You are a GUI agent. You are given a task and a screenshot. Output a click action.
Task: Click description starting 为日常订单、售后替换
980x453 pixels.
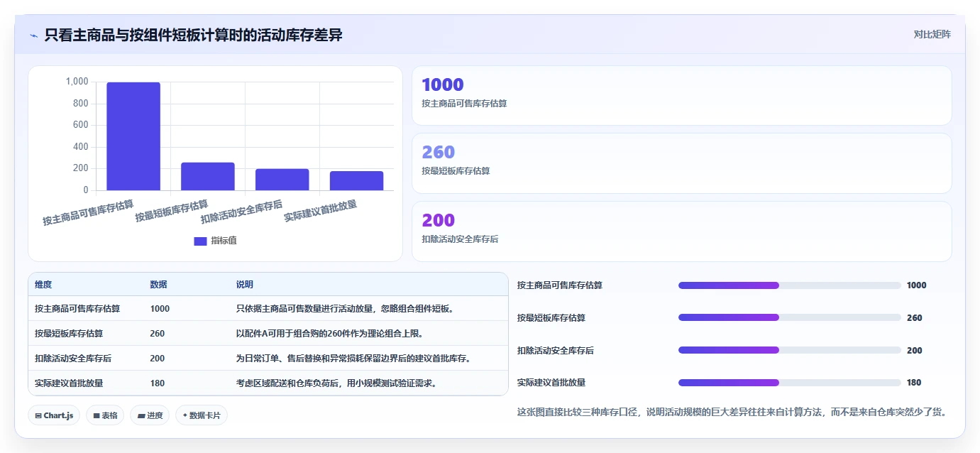[353, 359]
